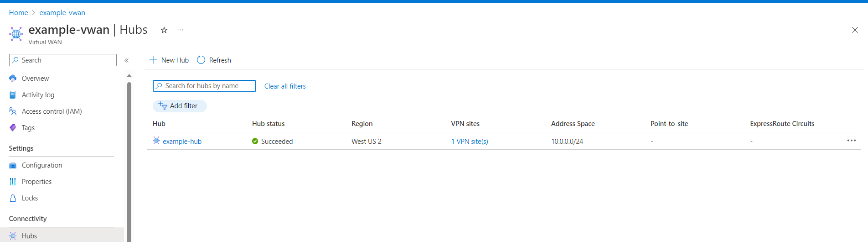This screenshot has height=242, width=868.
Task: Refresh the hubs list
Action: [x=214, y=60]
